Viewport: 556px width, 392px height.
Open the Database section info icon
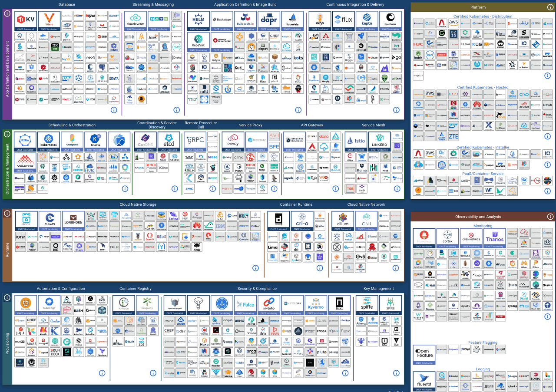(x=114, y=110)
